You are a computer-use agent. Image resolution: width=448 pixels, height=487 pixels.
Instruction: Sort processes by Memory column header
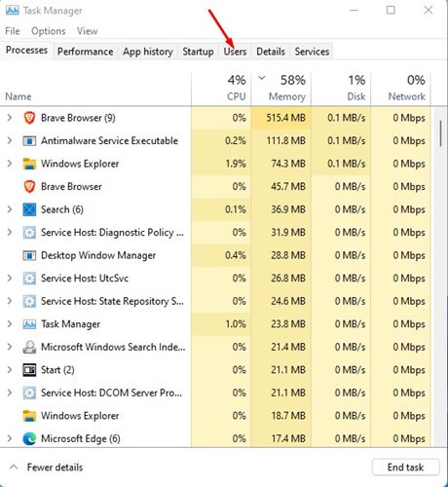click(281, 88)
